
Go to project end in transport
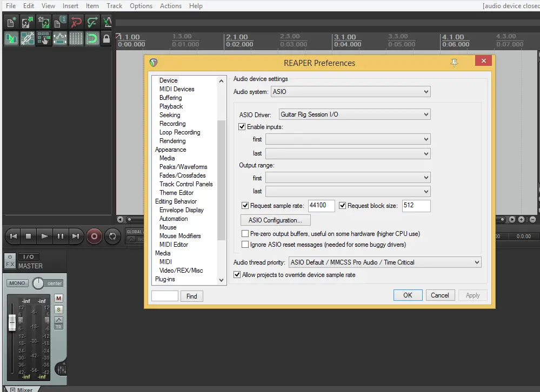(x=76, y=236)
